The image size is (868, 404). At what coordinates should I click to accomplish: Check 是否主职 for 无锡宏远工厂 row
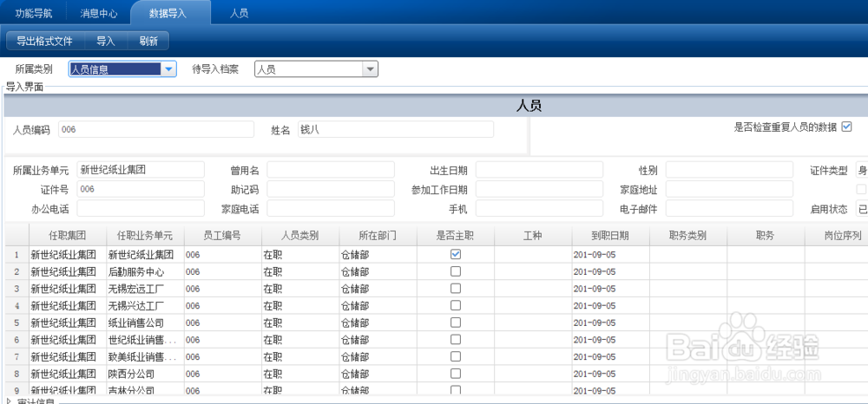point(456,288)
